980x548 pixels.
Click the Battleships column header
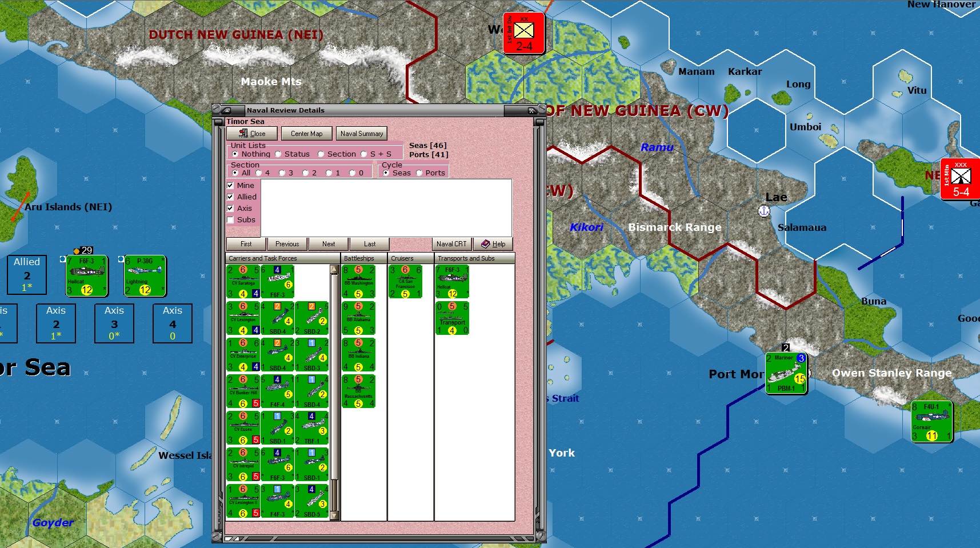364,258
